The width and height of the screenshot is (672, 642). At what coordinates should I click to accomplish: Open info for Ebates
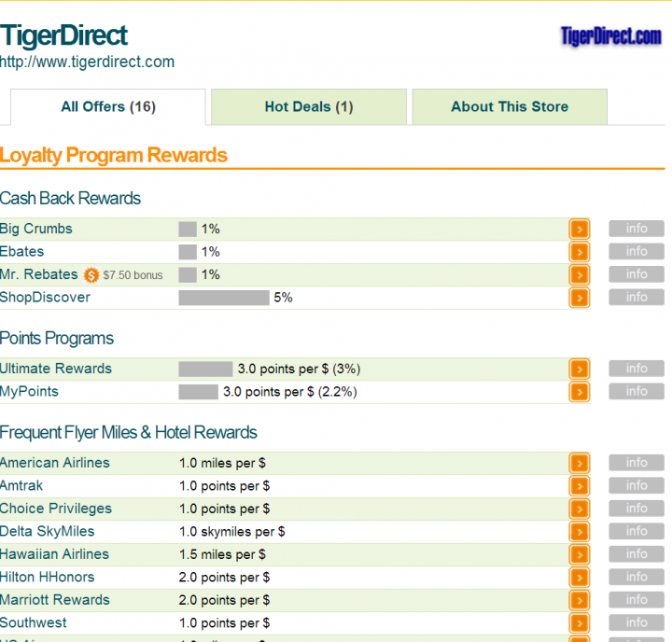[637, 251]
